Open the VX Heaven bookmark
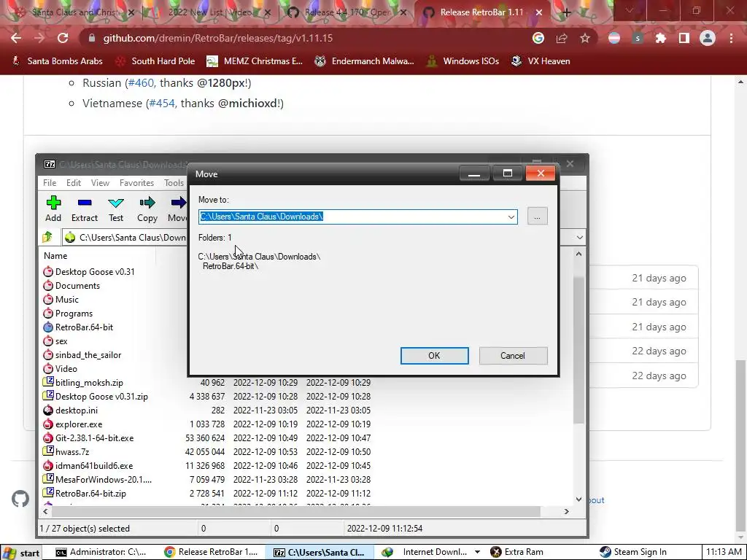The height and width of the screenshot is (560, 747). 541,61
